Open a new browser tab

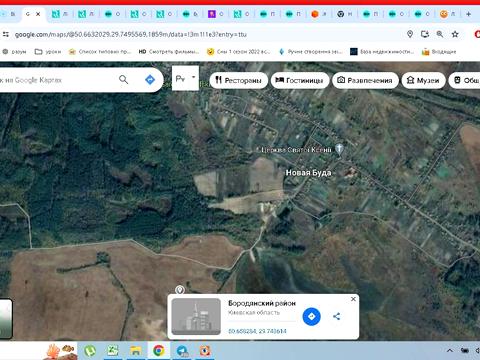[x=468, y=14]
